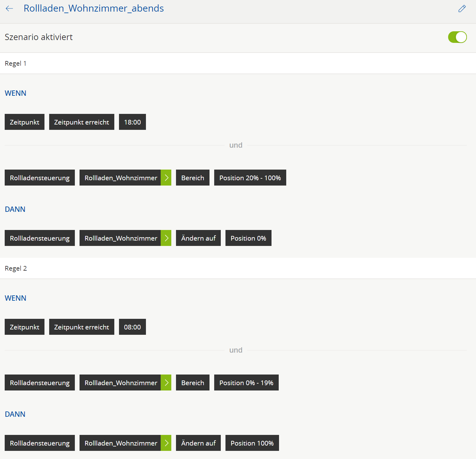Viewport: 476px width, 459px height.
Task: Click the back arrow icon
Action: pyautogui.click(x=9, y=8)
